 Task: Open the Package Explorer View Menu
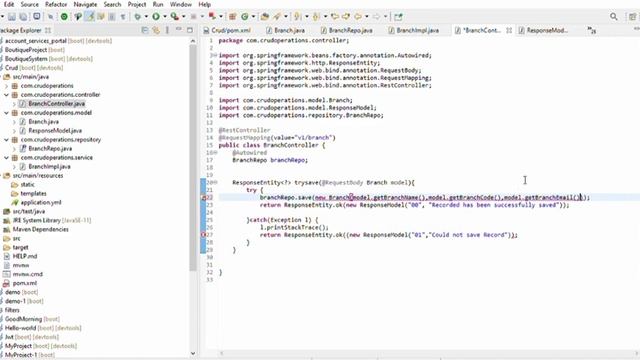click(167, 30)
